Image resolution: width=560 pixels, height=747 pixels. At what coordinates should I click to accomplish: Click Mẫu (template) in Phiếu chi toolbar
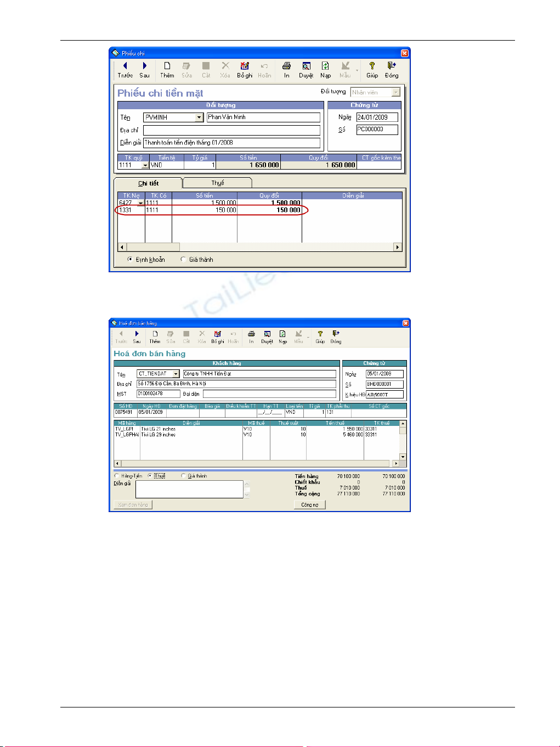coord(345,70)
